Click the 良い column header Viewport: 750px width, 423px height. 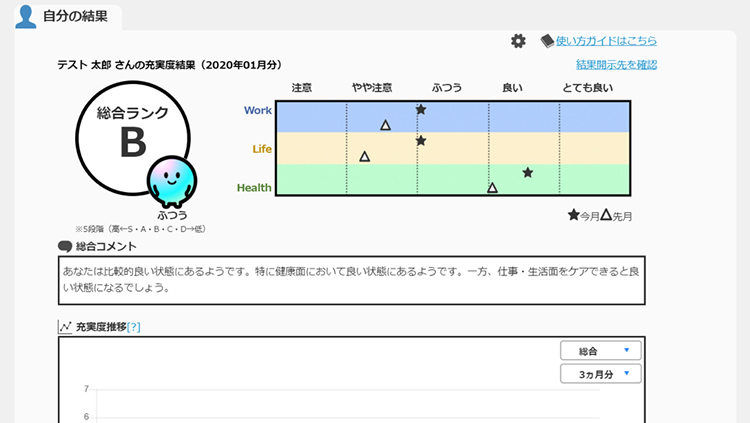point(512,88)
